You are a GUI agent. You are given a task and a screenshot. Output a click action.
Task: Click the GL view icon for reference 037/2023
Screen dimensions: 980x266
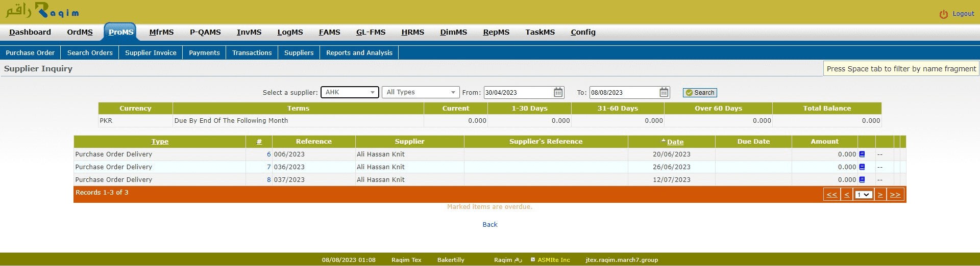coord(862,180)
